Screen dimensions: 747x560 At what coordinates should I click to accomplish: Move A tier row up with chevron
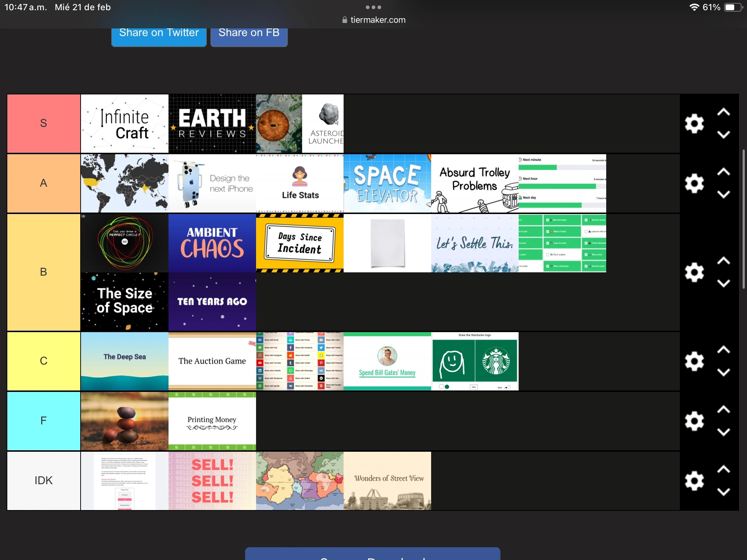(724, 172)
